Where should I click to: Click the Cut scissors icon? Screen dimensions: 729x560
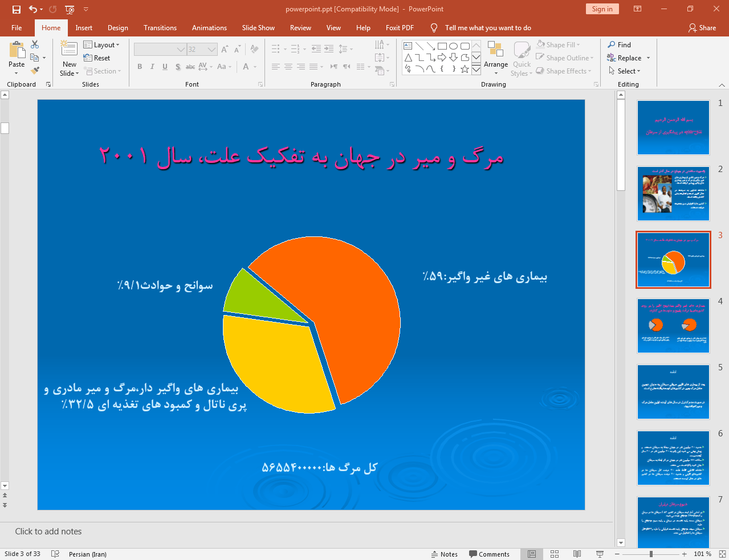click(35, 44)
